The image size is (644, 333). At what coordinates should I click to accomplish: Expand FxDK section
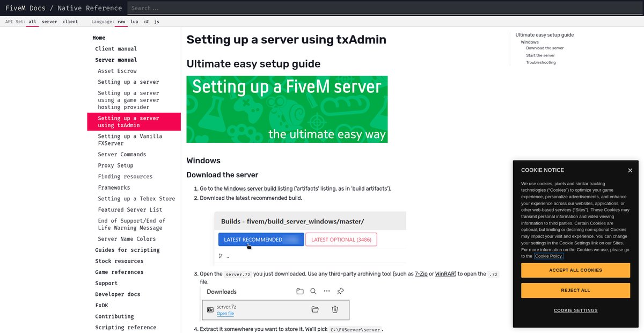tap(101, 305)
